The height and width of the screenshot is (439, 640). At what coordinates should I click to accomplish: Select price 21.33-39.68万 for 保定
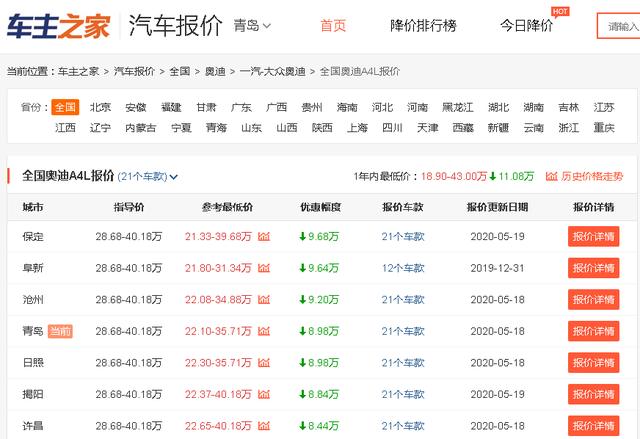point(218,236)
